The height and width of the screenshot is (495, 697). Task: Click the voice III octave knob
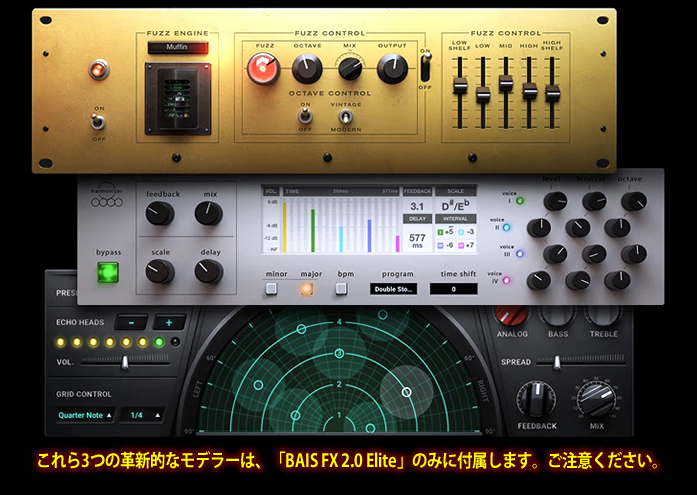[634, 254]
